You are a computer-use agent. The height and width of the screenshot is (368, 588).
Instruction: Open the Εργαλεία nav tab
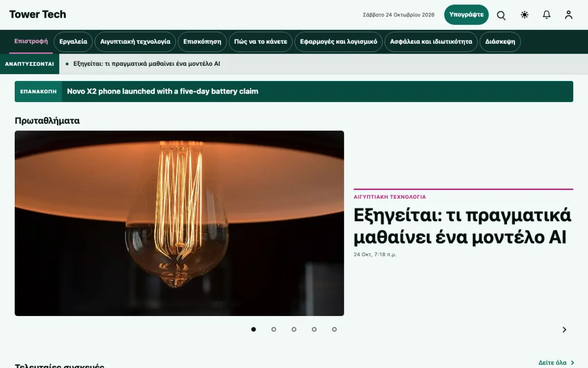73,42
